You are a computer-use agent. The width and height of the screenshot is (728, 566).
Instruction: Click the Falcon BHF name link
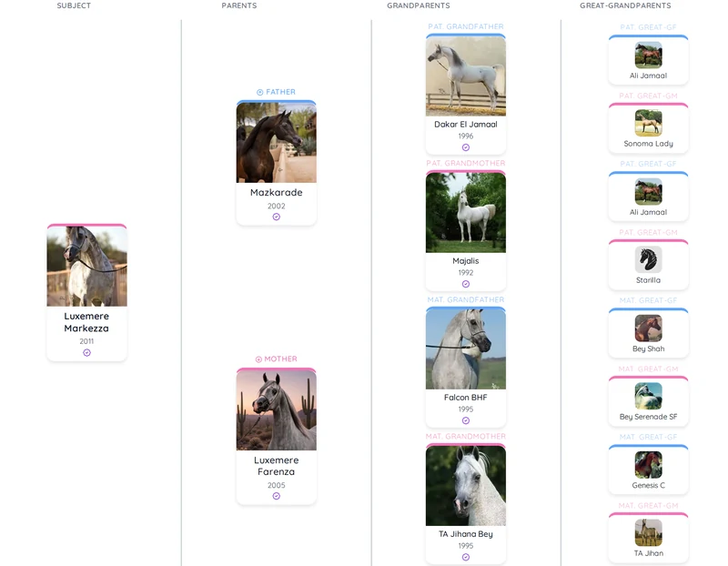click(x=466, y=398)
